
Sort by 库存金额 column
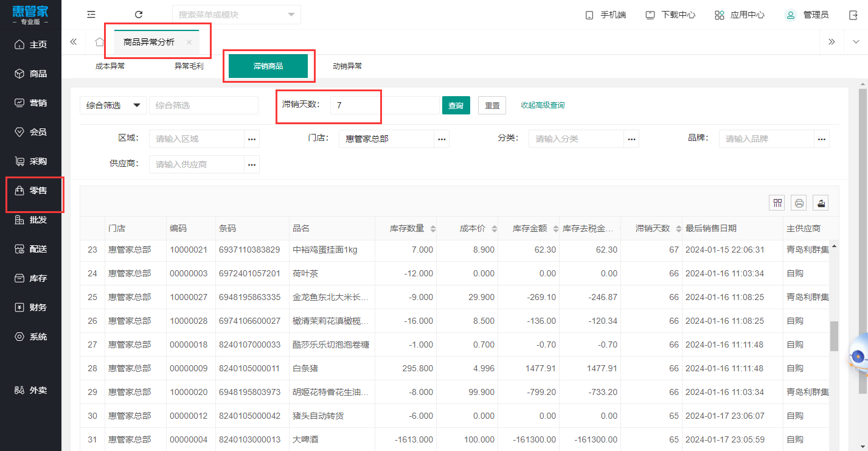click(556, 229)
